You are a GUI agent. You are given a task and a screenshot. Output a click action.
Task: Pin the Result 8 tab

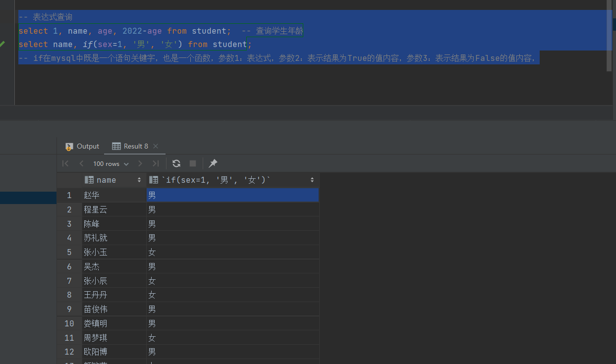point(213,163)
